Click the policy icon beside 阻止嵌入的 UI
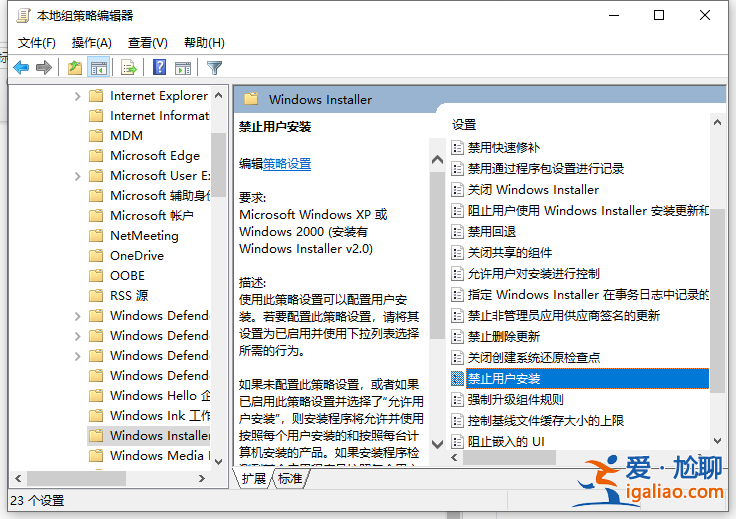Image resolution: width=736 pixels, height=519 pixels. pos(457,442)
